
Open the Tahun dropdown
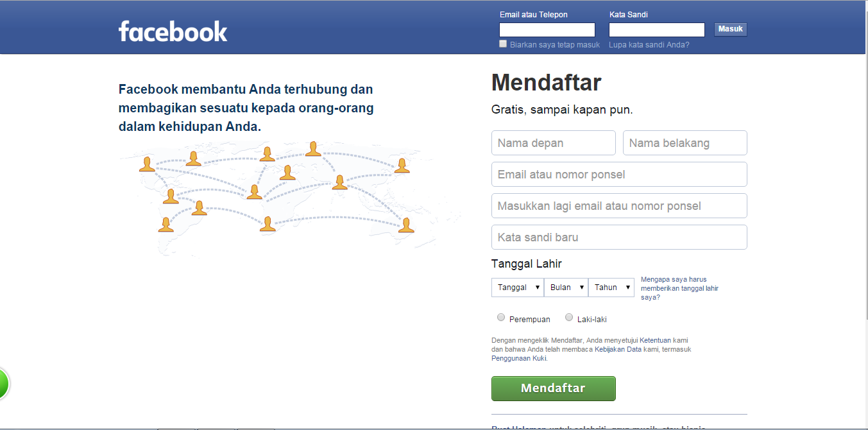point(611,288)
